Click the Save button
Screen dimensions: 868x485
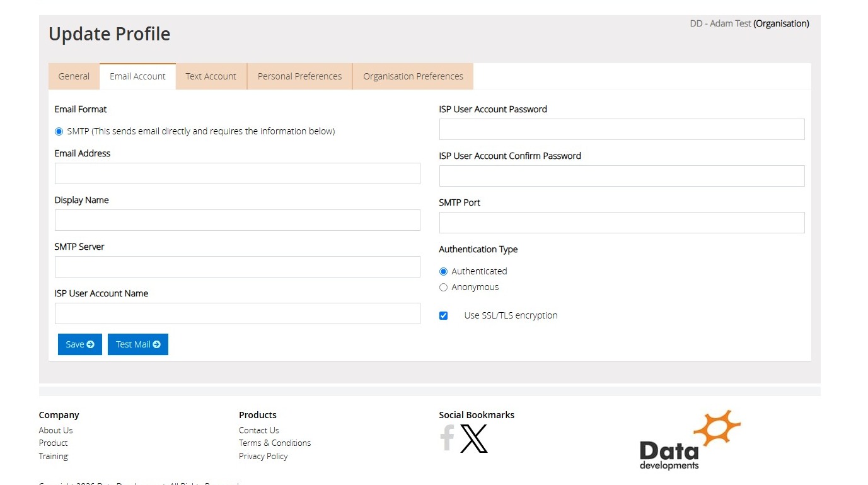click(x=80, y=344)
